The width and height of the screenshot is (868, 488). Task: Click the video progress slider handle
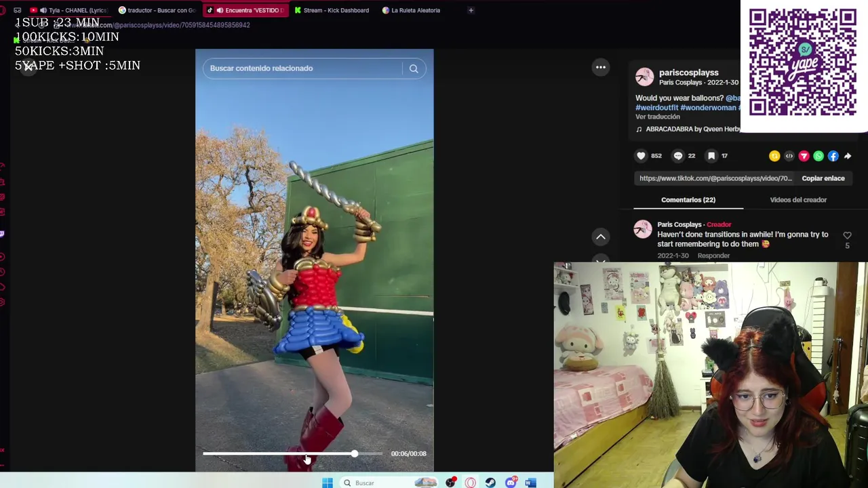354,453
